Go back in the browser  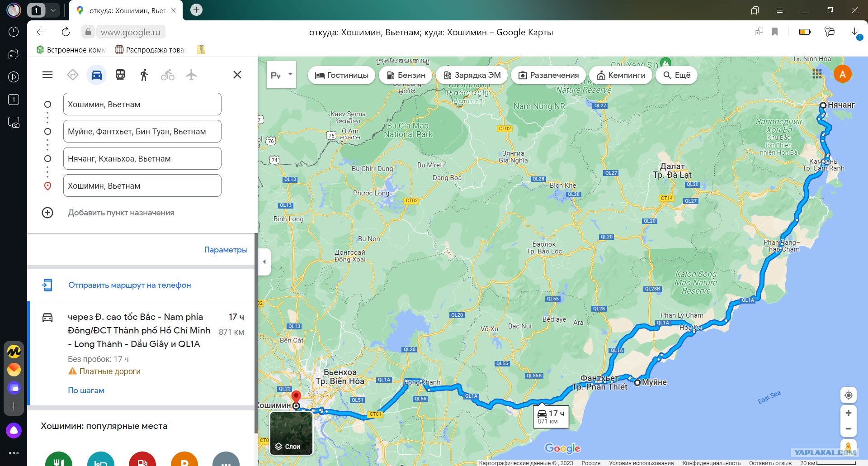[x=41, y=32]
